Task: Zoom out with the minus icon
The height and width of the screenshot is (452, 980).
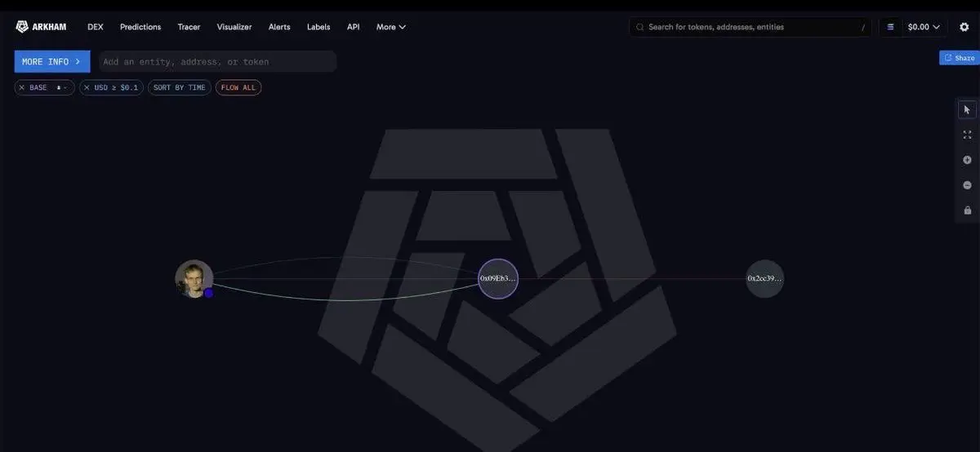Action: 967,185
